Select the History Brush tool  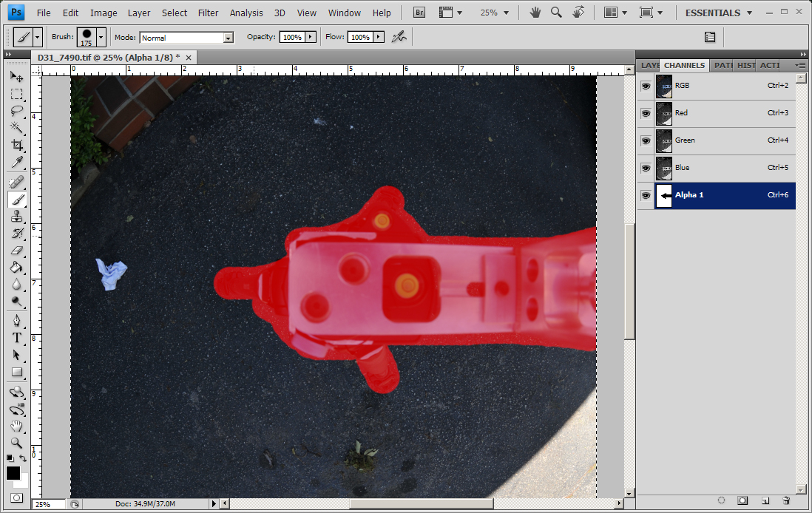coord(16,234)
